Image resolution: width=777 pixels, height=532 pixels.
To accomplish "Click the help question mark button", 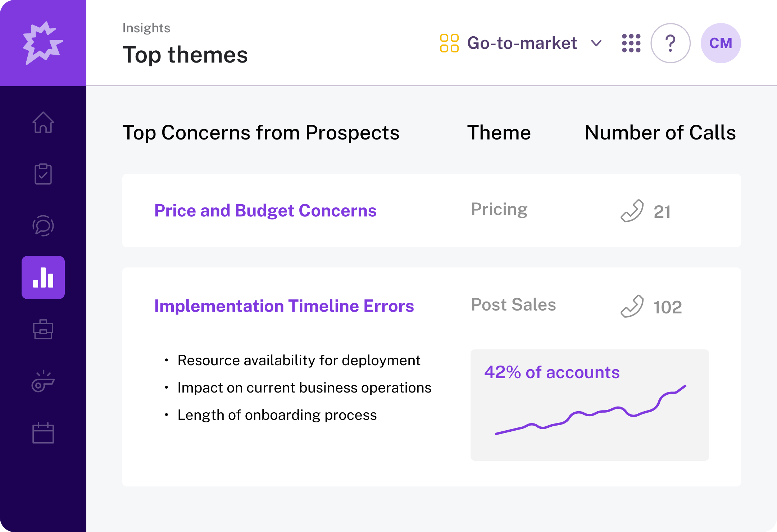I will pos(670,43).
